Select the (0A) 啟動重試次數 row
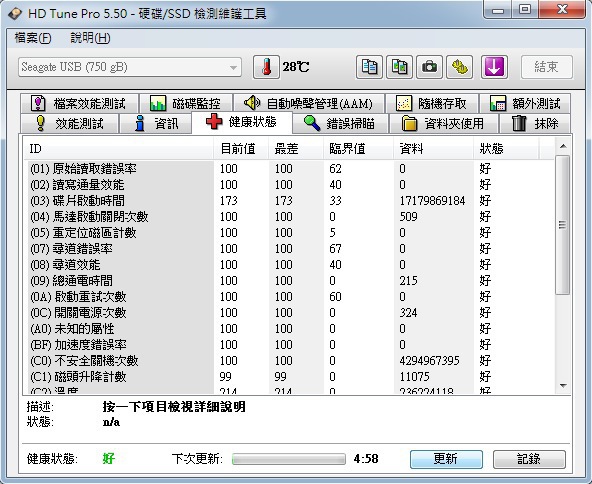The image size is (592, 484). point(290,297)
